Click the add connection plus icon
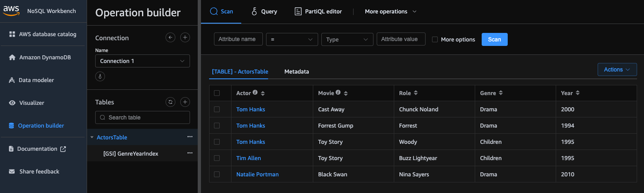The height and width of the screenshot is (193, 644). tap(185, 37)
